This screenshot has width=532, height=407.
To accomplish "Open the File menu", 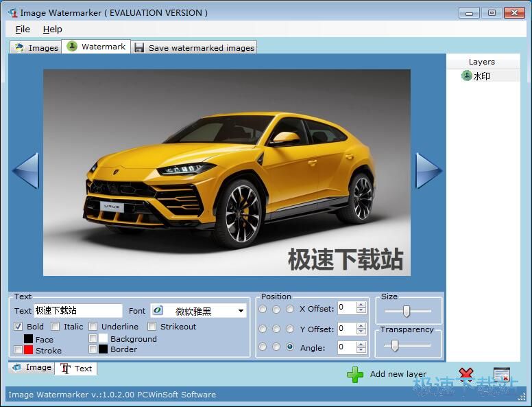I will tap(23, 29).
